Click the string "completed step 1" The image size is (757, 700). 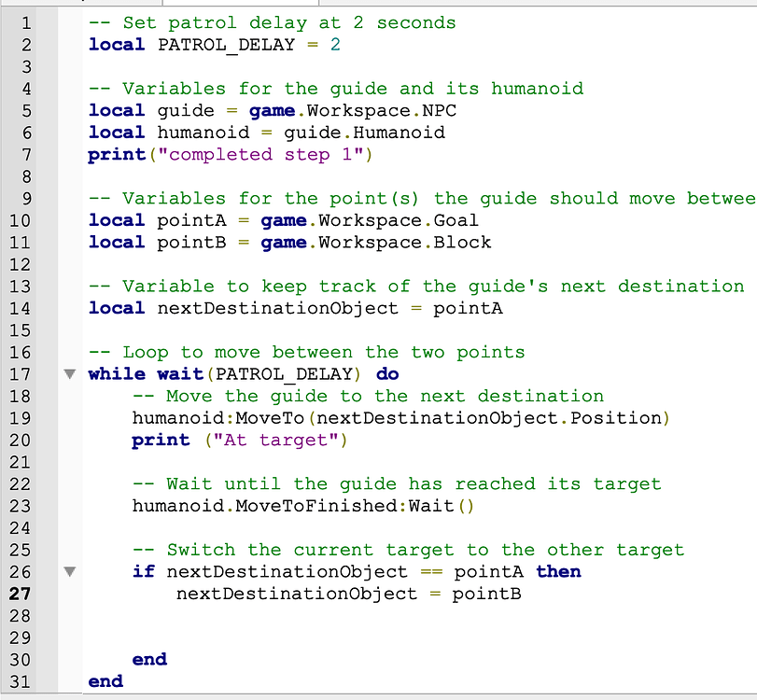(261, 155)
